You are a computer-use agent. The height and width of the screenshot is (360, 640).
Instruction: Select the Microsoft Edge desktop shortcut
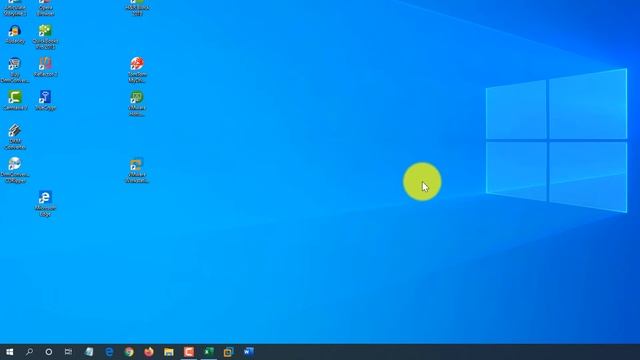(45, 204)
